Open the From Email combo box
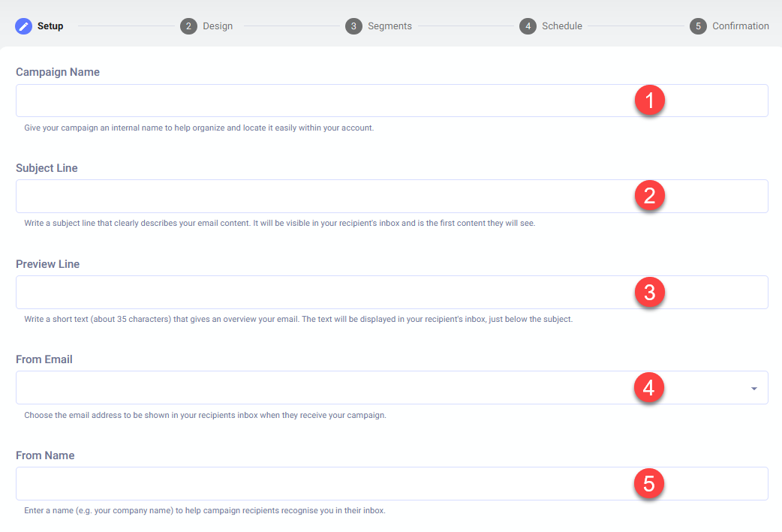The width and height of the screenshot is (782, 532). [x=315, y=388]
